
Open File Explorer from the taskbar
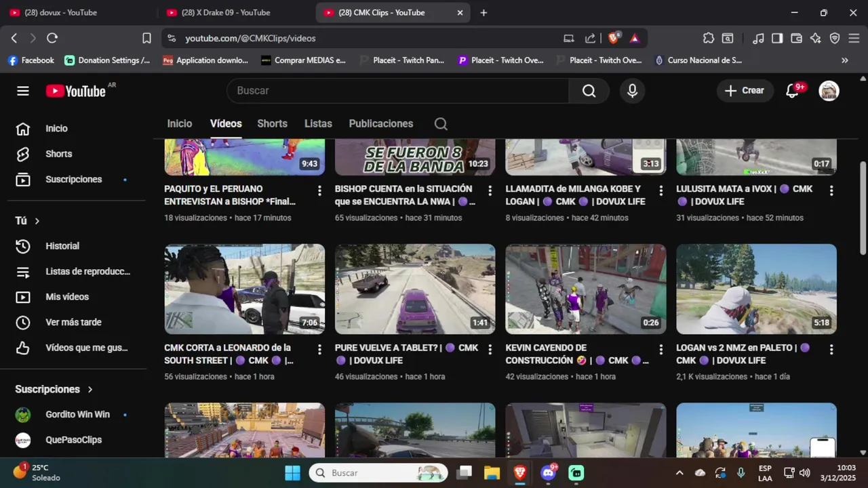coord(492,472)
